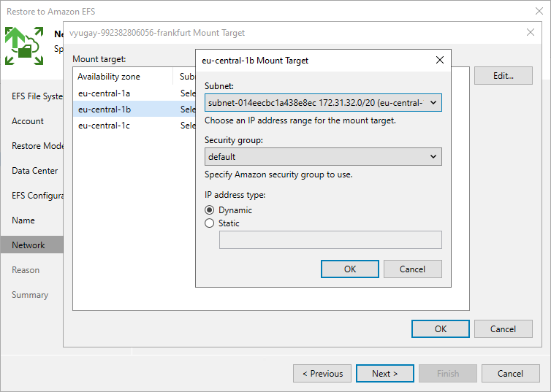Open the EFS File System wizard step
The image size is (551, 392).
37,96
